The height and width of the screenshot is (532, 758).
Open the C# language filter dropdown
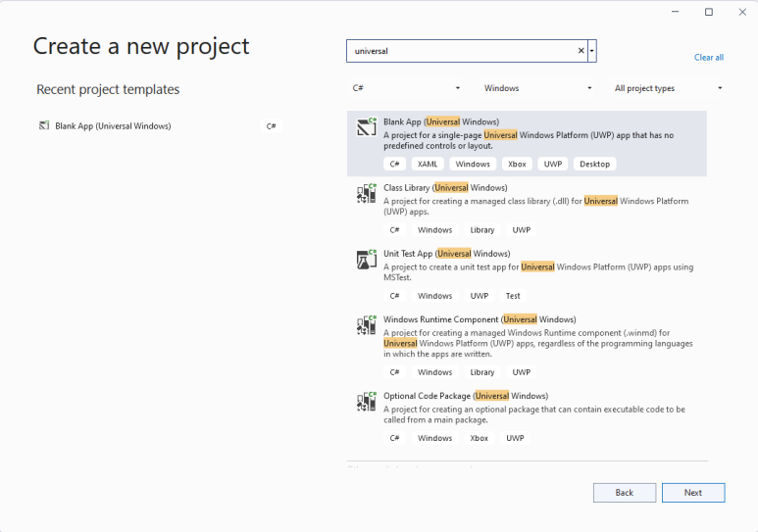[x=406, y=88]
